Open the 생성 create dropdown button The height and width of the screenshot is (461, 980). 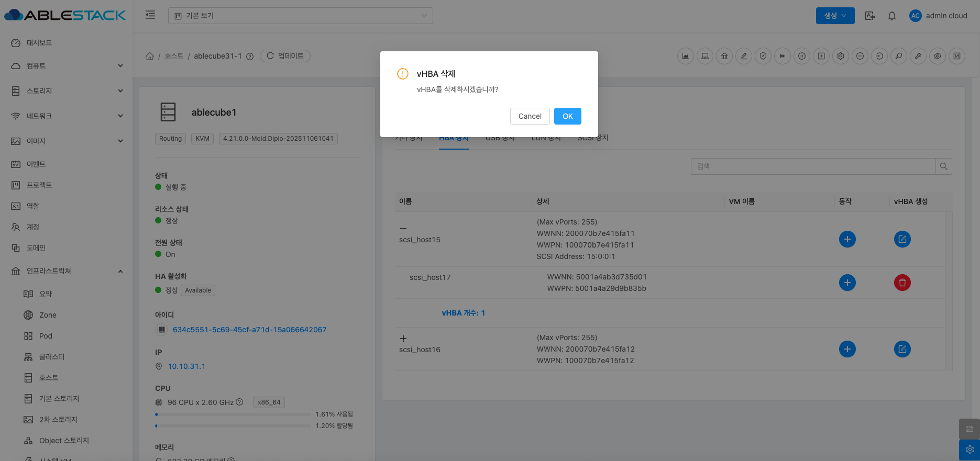click(835, 16)
